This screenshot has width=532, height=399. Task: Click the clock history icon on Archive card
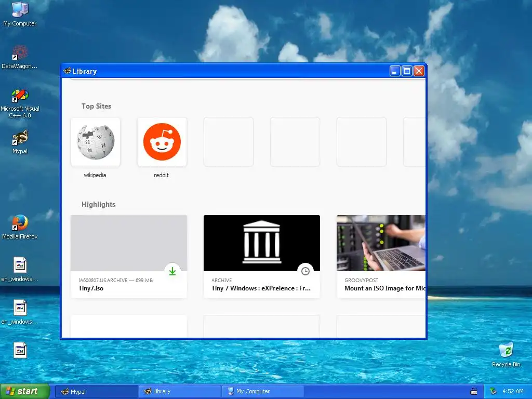coord(305,271)
